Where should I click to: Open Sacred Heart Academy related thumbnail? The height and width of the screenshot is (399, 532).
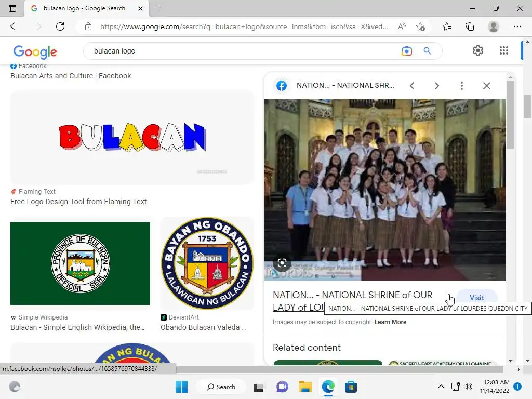click(443, 363)
